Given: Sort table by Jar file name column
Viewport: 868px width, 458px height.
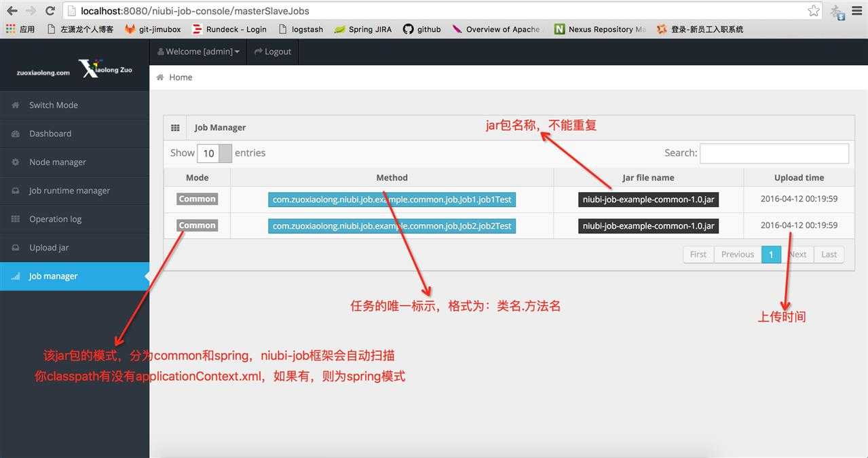Looking at the screenshot, I should pyautogui.click(x=648, y=178).
